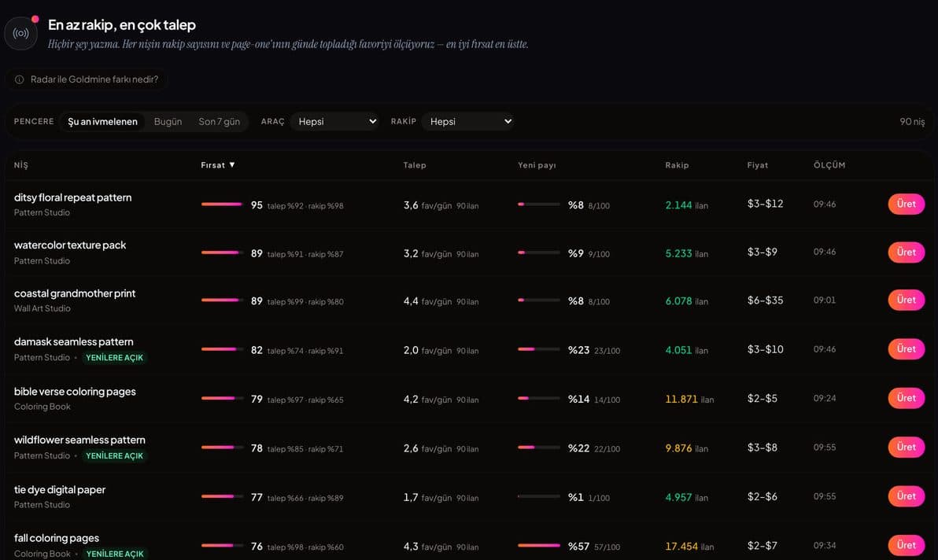Open the Rakip dropdown

tap(469, 121)
